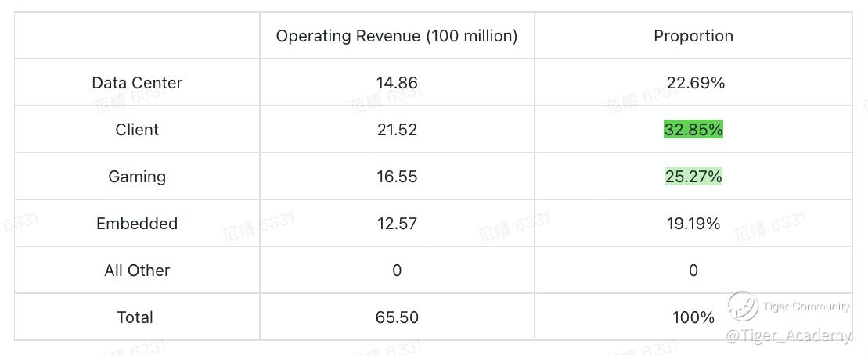868x355 pixels.
Task: Select the Gaming row label
Action: pos(137,177)
